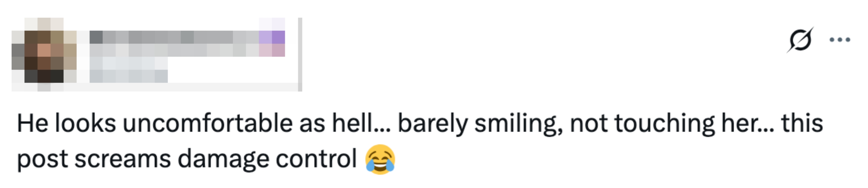Reveal context menu via the ellipsis button
This screenshot has width=868, height=188.
pyautogui.click(x=839, y=40)
